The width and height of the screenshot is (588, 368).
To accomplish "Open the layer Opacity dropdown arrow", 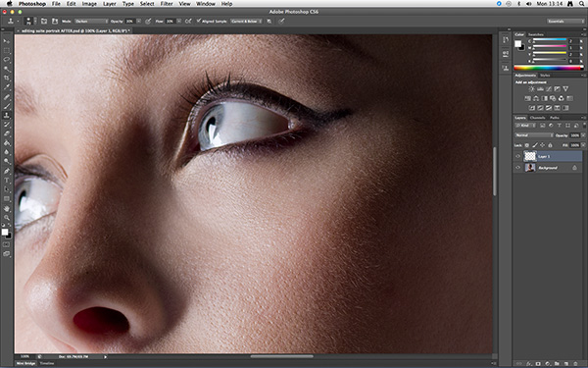I will click(x=583, y=135).
